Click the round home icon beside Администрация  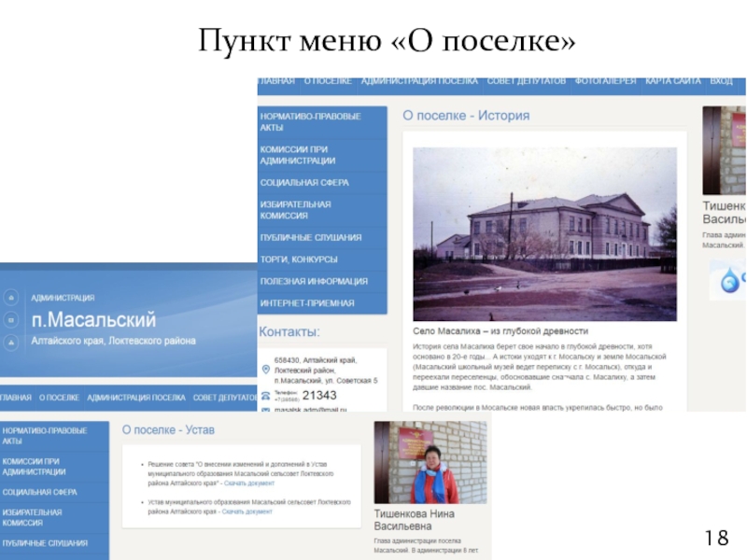pos(11,298)
